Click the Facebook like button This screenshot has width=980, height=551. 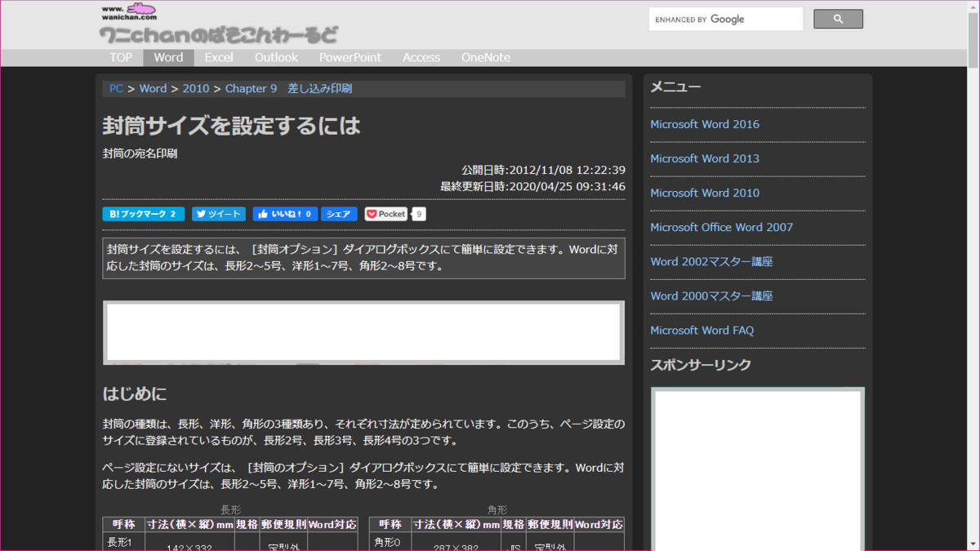(284, 214)
